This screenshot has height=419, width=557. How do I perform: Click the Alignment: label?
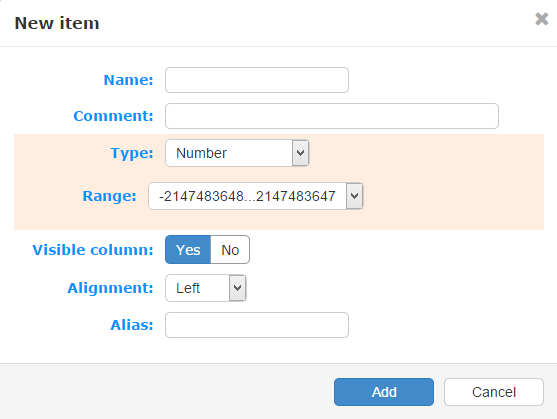pyautogui.click(x=110, y=288)
